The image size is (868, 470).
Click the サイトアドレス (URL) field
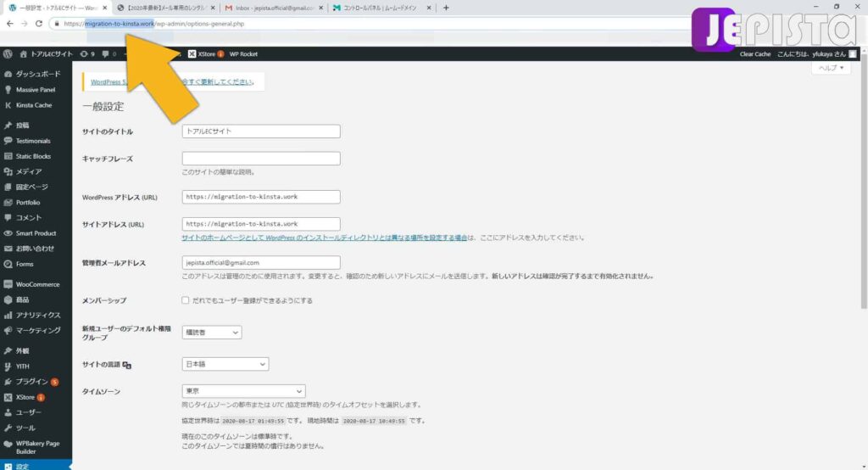[261, 224]
